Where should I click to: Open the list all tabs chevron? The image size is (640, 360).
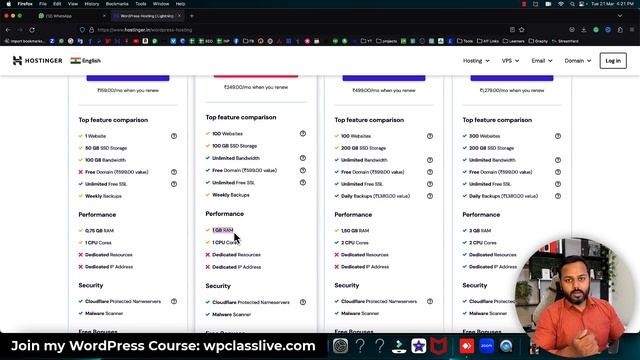(x=620, y=16)
